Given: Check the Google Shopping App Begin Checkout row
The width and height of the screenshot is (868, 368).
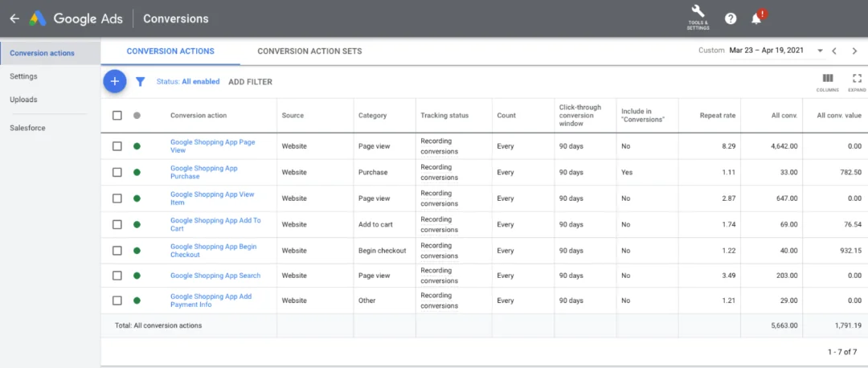Looking at the screenshot, I should coord(117,250).
